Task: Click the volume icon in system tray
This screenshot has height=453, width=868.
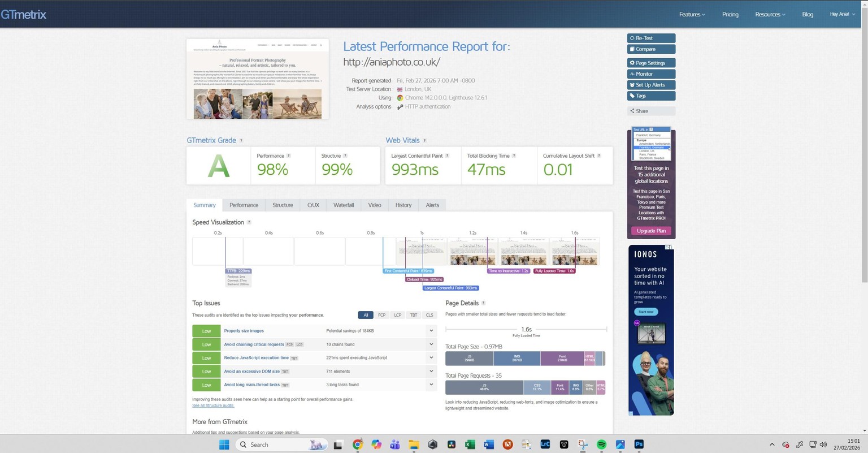Action: pyautogui.click(x=823, y=445)
